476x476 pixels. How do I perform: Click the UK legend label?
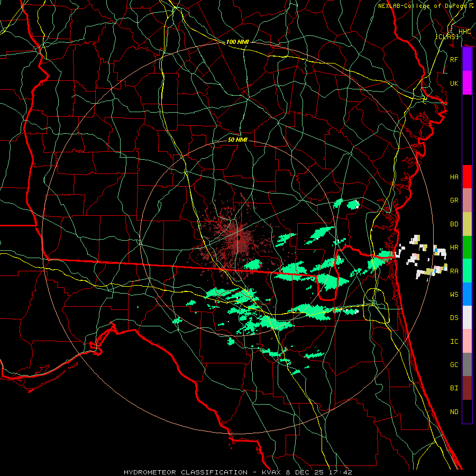454,83
